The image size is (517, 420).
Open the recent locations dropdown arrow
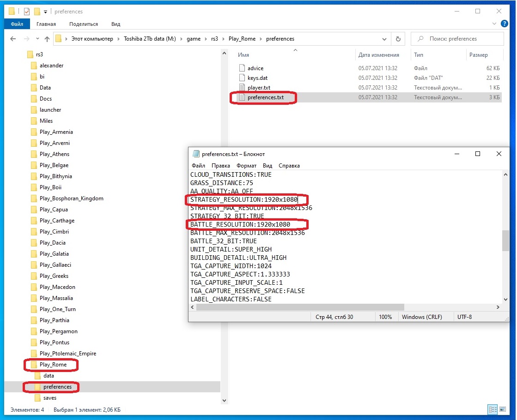pyautogui.click(x=37, y=39)
